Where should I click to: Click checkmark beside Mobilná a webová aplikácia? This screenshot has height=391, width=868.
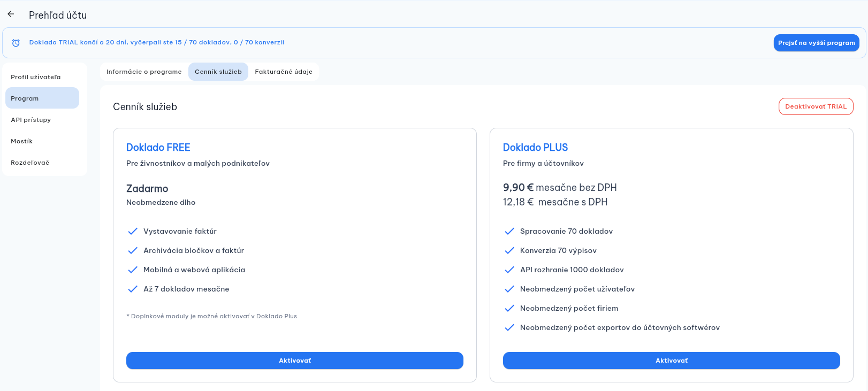[133, 270]
